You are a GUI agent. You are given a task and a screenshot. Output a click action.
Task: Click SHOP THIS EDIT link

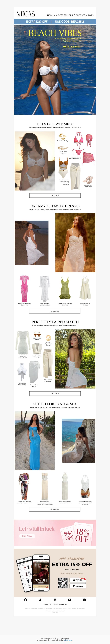(72, 47)
